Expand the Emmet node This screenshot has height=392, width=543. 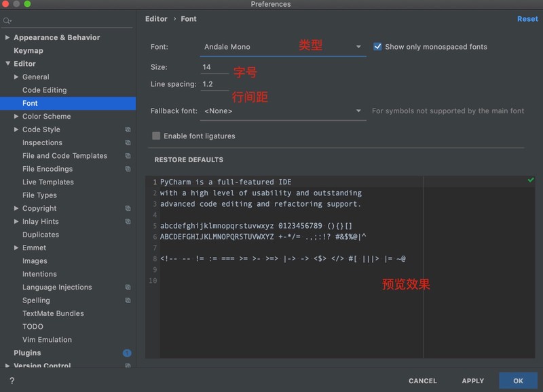pos(16,248)
